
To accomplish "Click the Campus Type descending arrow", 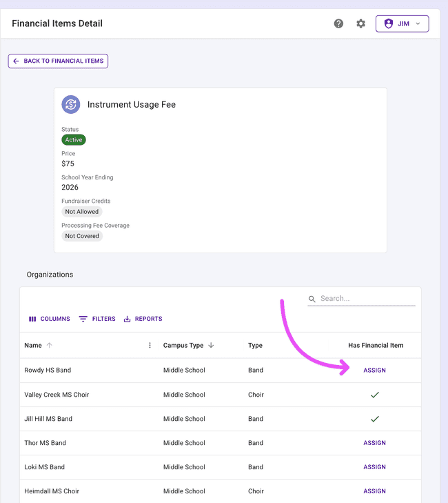I will pos(211,346).
